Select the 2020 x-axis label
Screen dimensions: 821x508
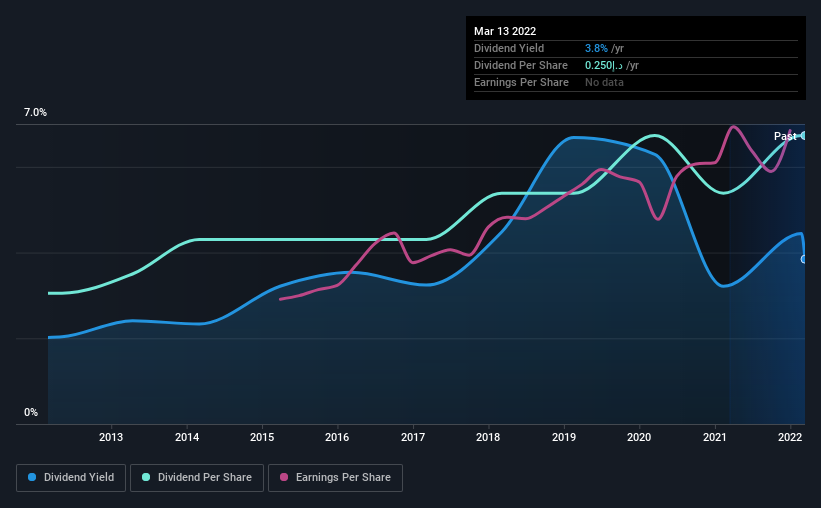[x=639, y=437]
